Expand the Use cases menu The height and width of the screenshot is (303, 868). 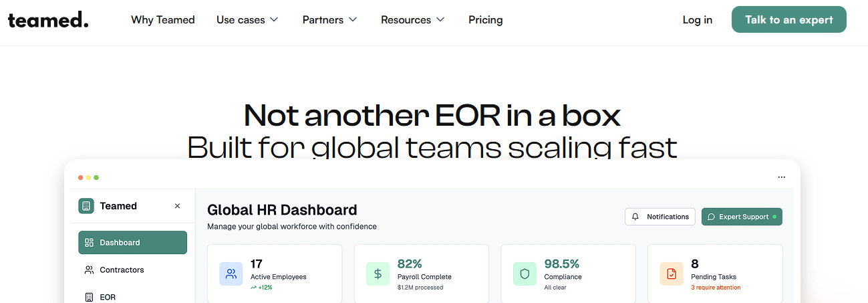pos(247,20)
